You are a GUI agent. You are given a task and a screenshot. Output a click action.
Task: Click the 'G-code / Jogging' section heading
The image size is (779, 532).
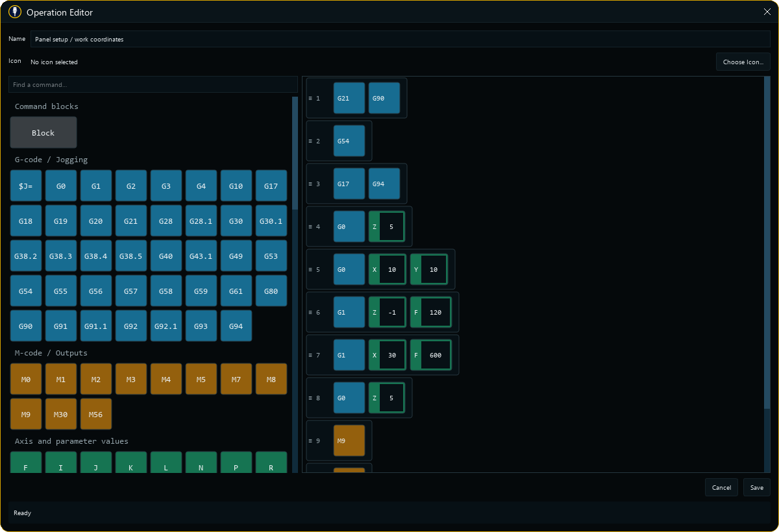pyautogui.click(x=51, y=160)
